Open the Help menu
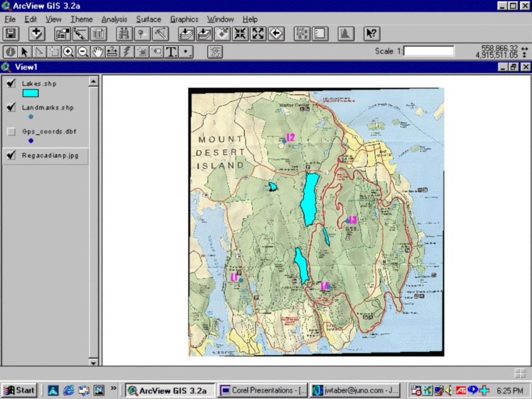Screen dimensions: 532x399 tap(250, 19)
